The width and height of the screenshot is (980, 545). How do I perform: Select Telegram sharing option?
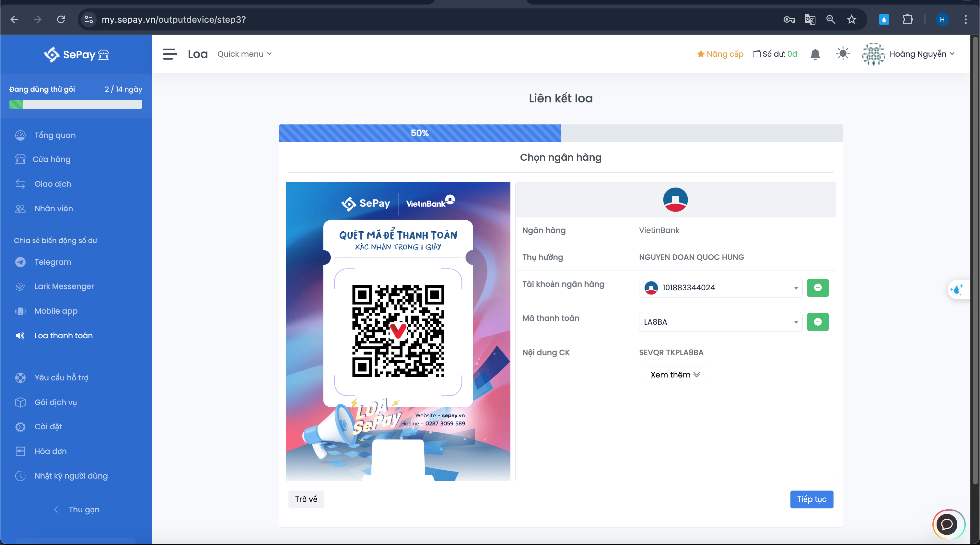click(52, 262)
